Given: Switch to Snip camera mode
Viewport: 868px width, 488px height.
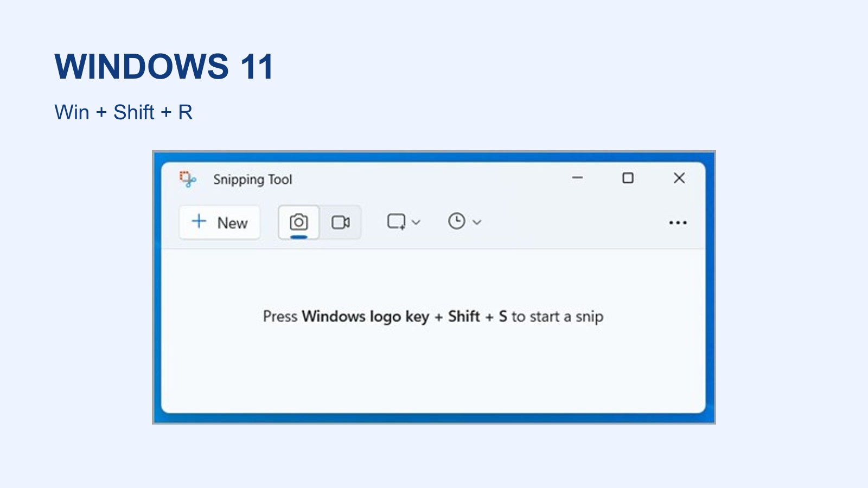Looking at the screenshot, I should pyautogui.click(x=298, y=222).
